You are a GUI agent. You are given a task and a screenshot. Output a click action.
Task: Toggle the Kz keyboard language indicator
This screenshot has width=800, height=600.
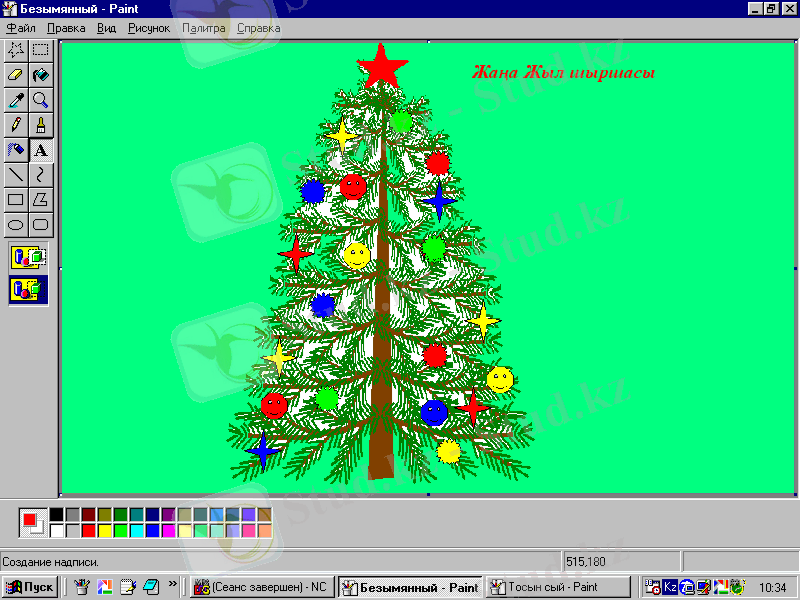click(671, 587)
